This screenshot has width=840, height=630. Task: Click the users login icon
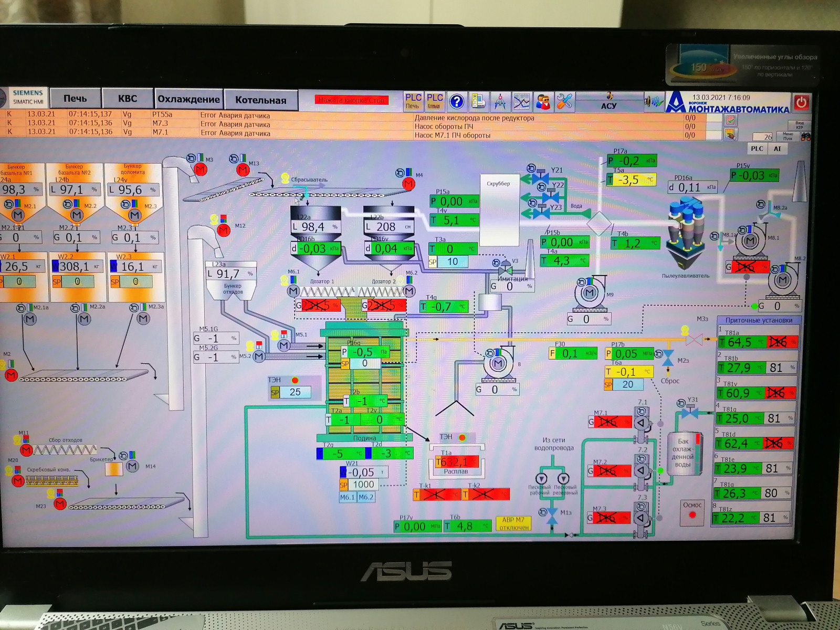pos(543,101)
